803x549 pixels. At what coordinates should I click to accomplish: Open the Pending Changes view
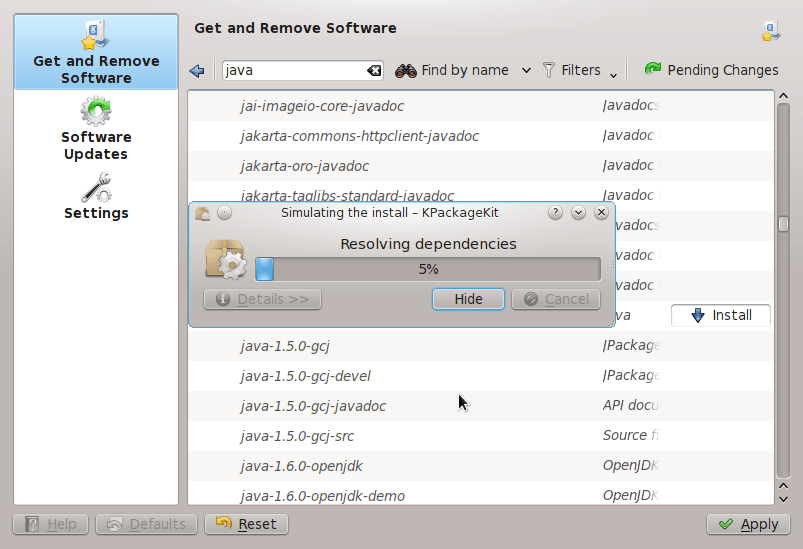(711, 70)
